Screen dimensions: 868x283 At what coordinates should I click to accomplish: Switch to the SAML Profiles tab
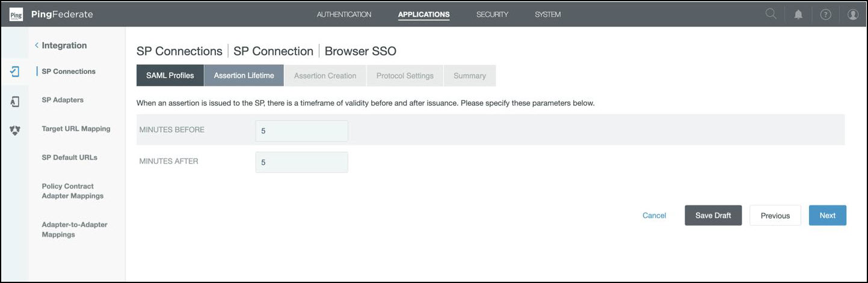pyautogui.click(x=170, y=76)
